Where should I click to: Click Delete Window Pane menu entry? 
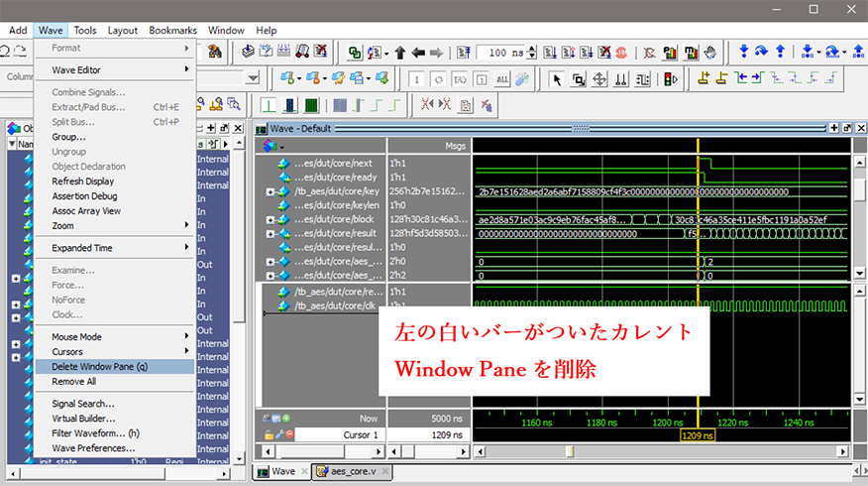pyautogui.click(x=99, y=366)
